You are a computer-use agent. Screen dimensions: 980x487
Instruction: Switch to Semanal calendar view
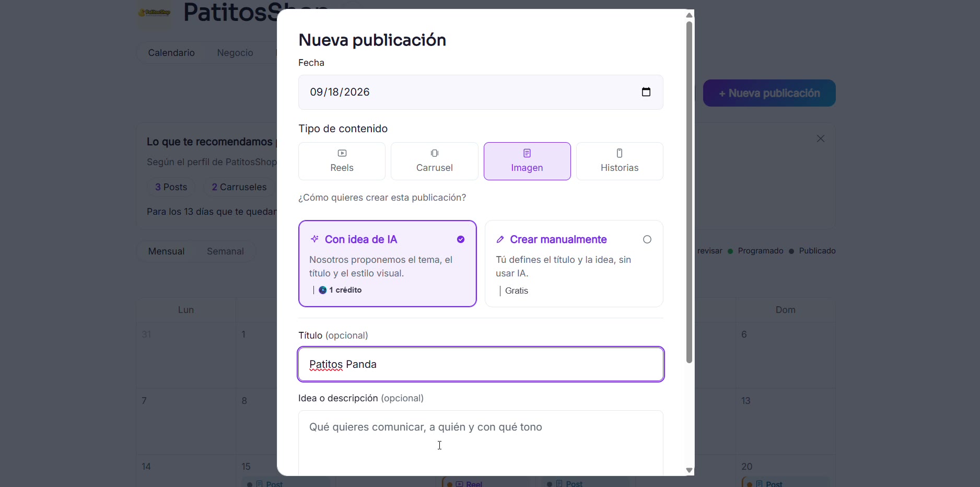point(225,251)
